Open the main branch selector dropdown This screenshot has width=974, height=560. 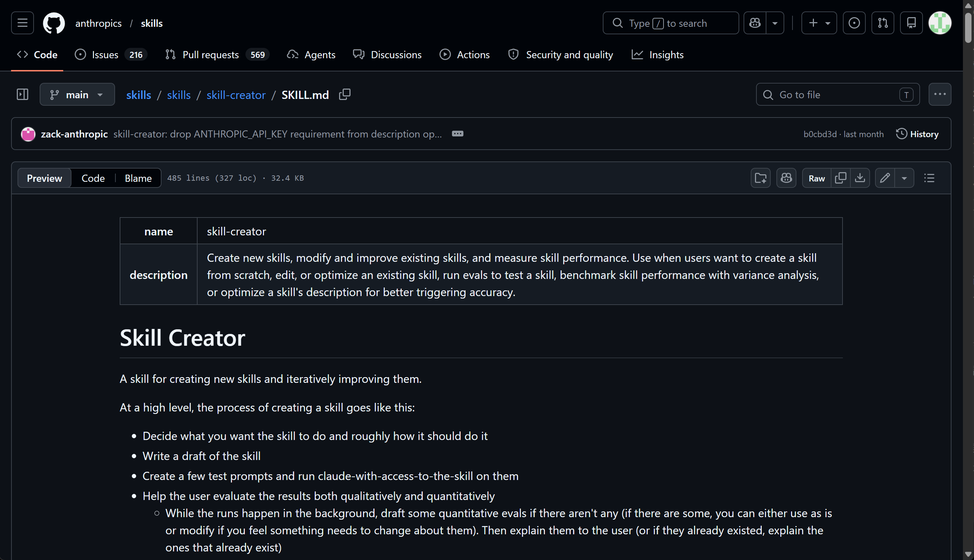point(77,95)
